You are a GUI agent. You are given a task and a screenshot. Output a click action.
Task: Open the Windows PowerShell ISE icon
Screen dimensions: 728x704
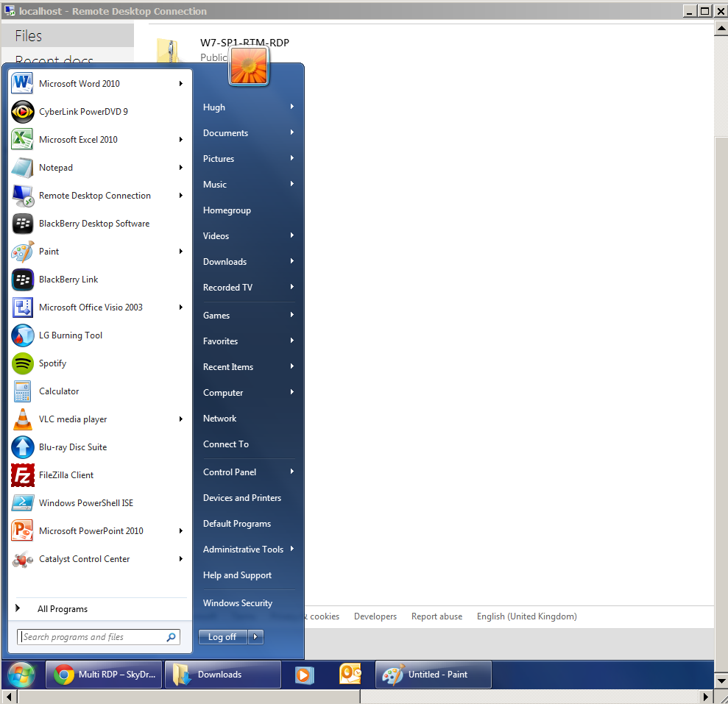[22, 503]
